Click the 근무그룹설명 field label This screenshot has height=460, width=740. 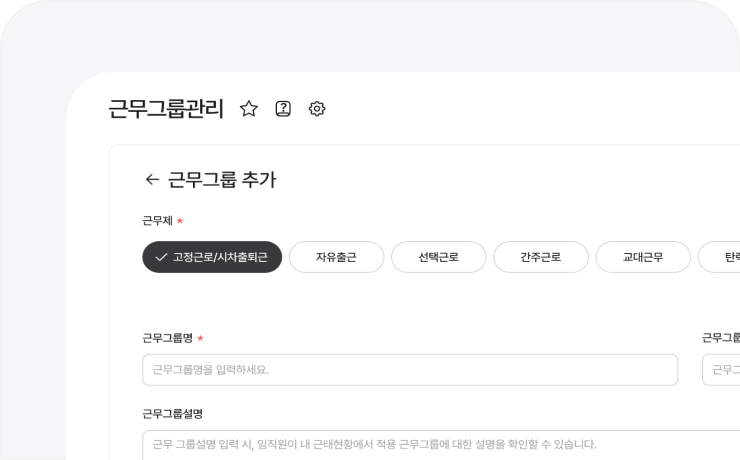[x=173, y=414]
